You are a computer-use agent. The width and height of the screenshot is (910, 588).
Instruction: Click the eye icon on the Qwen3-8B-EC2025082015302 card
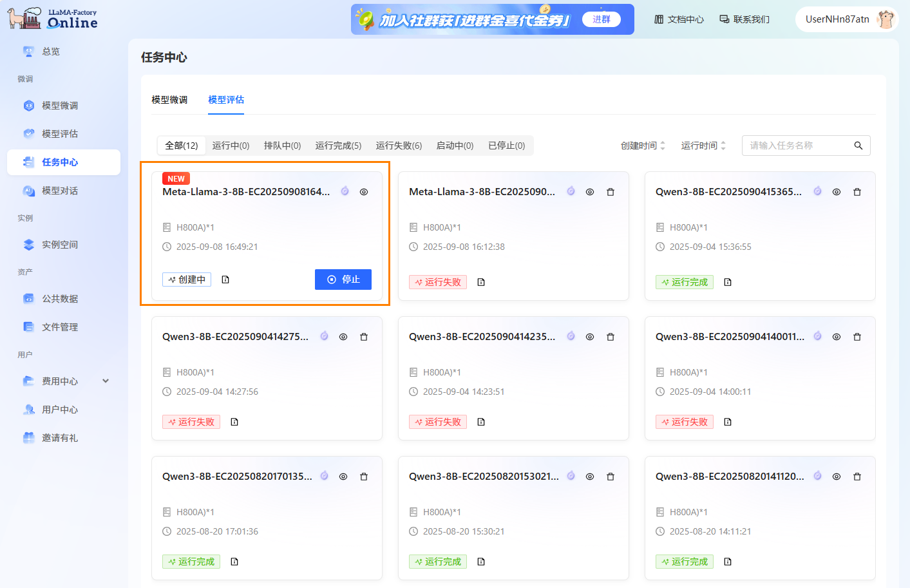point(590,477)
